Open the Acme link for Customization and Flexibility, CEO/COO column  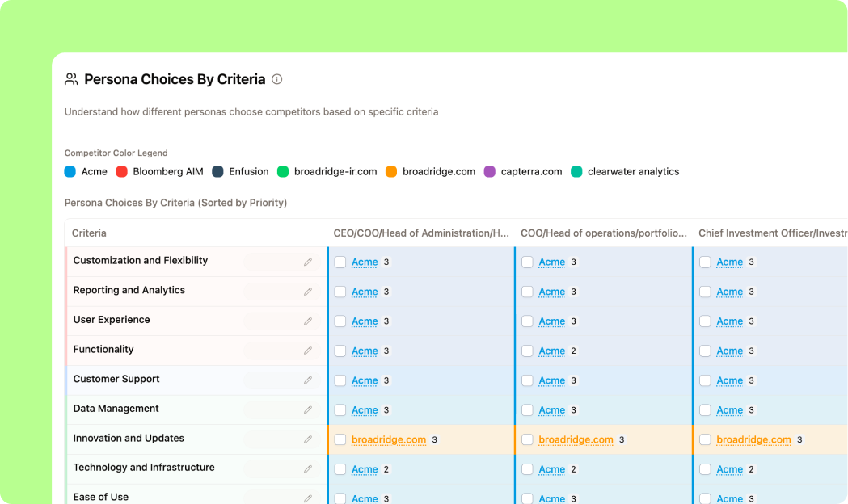[x=365, y=262]
